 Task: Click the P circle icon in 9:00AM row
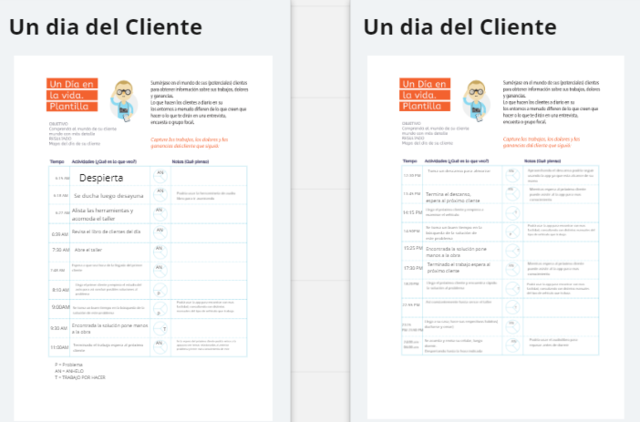pyautogui.click(x=160, y=309)
